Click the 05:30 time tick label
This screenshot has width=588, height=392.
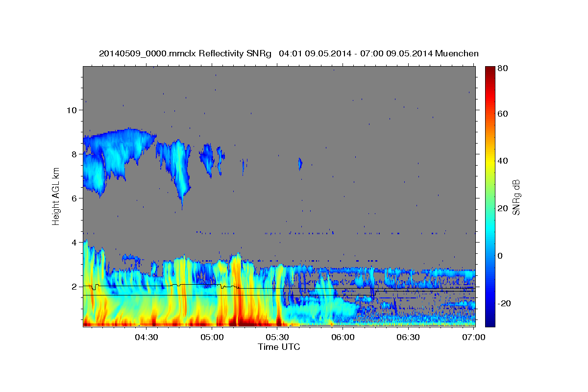pos(277,337)
